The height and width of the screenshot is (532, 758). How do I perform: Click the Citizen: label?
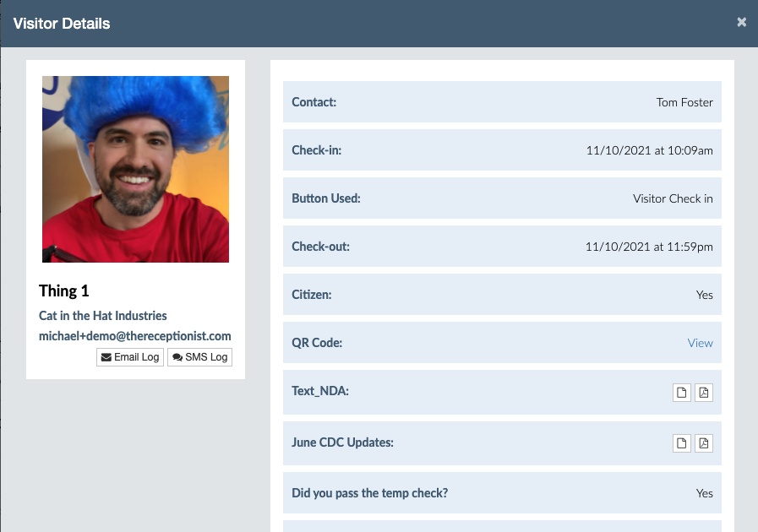[311, 295]
